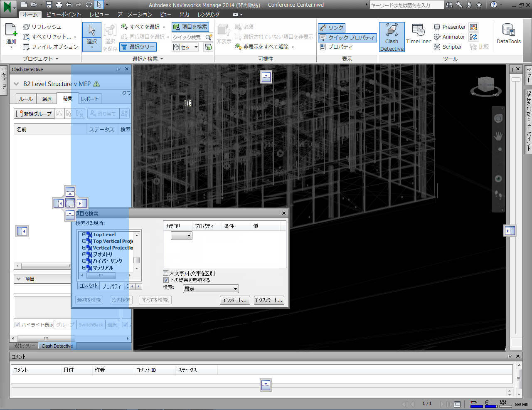532x410 pixels.
Task: Click the steering wheel icon on navigation bar
Action: click(498, 119)
